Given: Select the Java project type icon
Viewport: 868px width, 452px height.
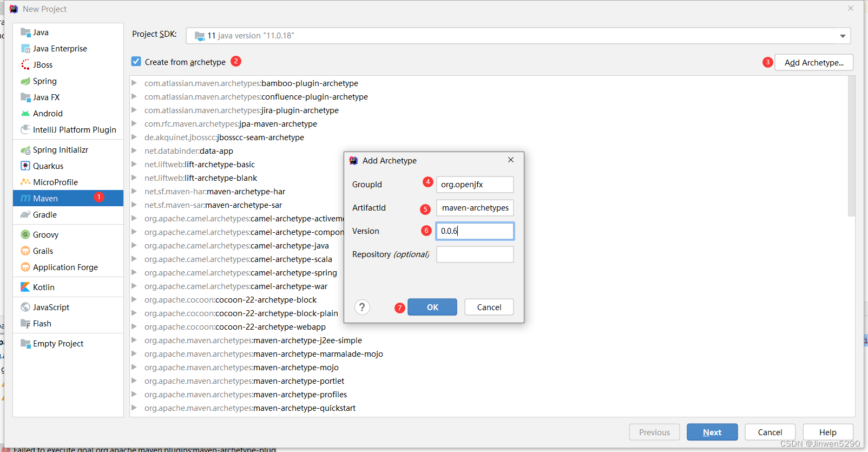Looking at the screenshot, I should click(25, 32).
